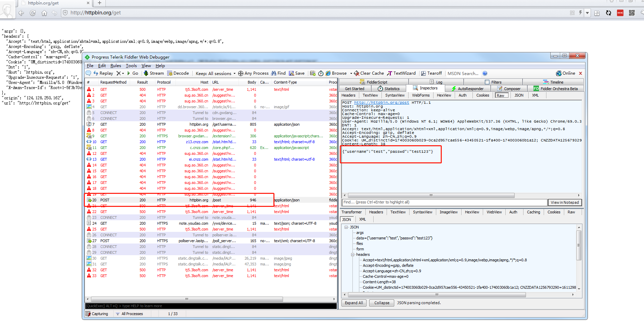Open Find sessions binoculars tool

pos(278,73)
